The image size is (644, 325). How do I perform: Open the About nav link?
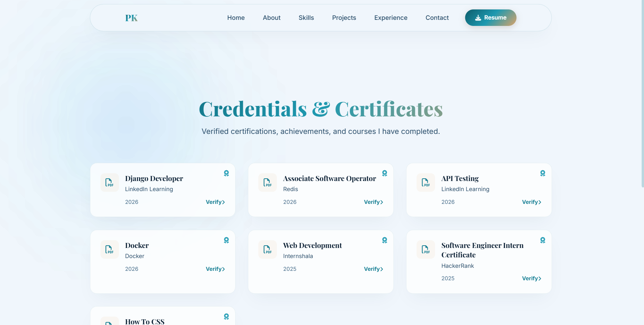coord(271,18)
